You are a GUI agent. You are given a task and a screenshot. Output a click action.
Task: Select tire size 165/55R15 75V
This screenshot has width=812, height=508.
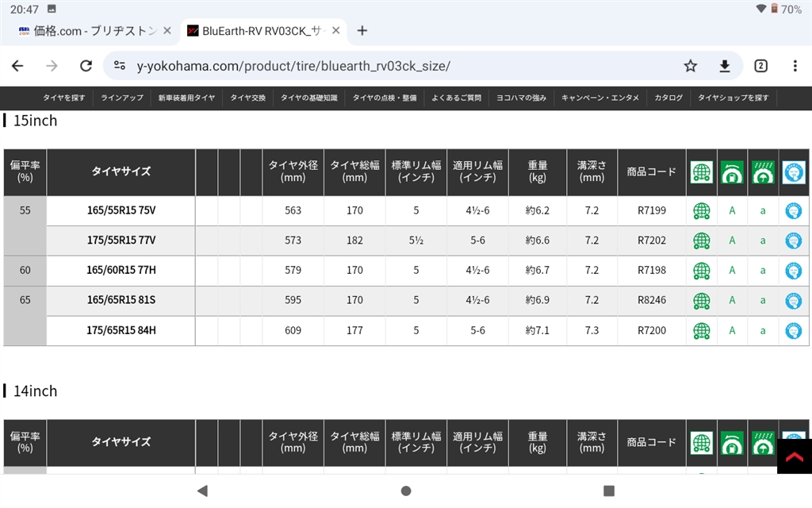tap(121, 210)
